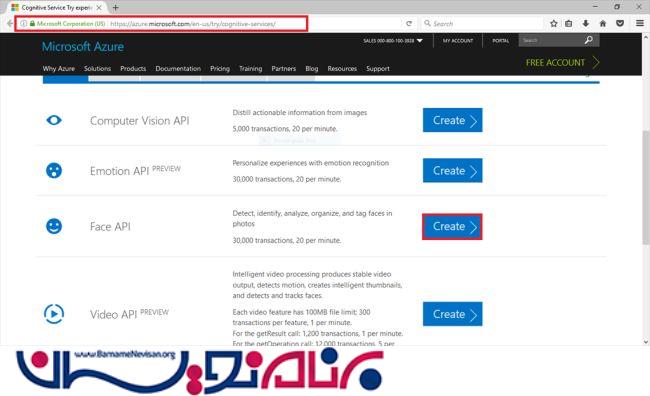Open Partners in navigation bar
Image resolution: width=650 pixels, height=396 pixels.
[x=284, y=68]
